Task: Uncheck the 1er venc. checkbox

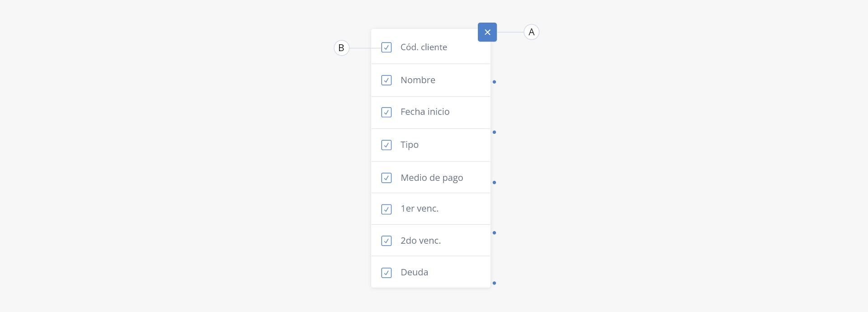Action: click(x=387, y=209)
